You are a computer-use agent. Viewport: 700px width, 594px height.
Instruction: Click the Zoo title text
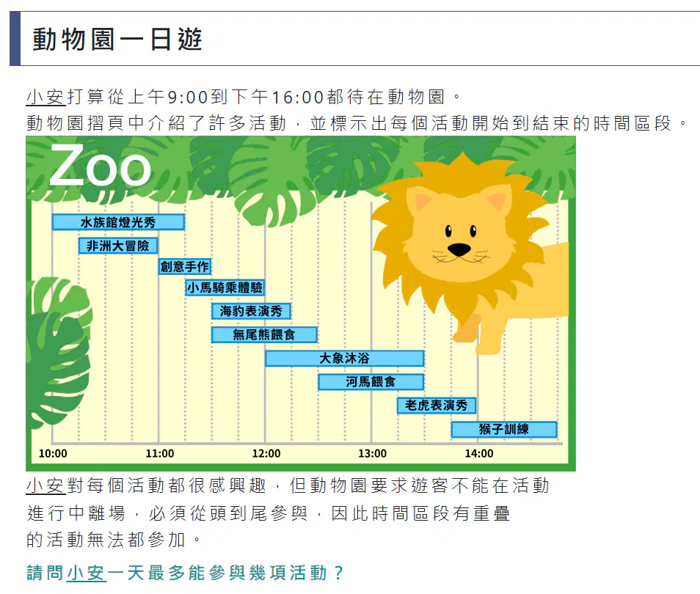(x=100, y=166)
